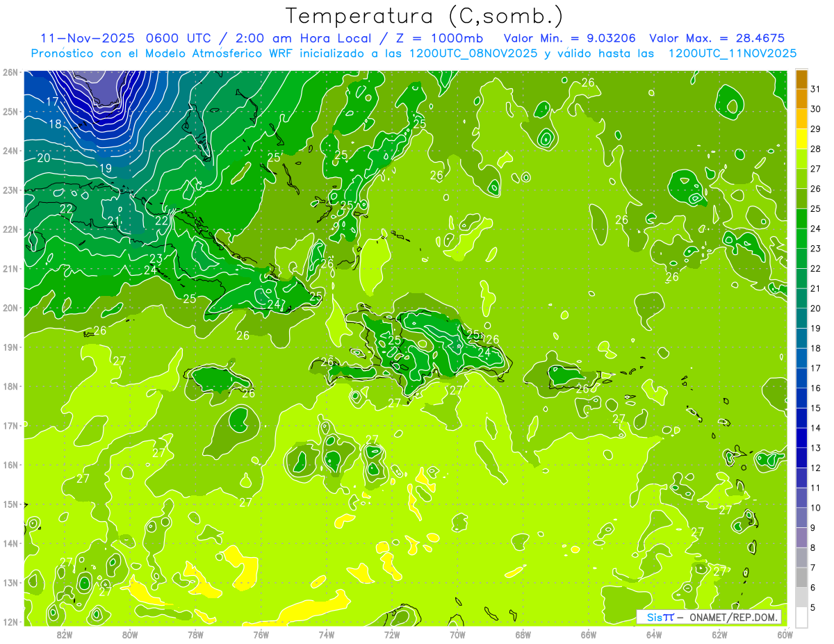This screenshot has width=834, height=644.
Task: Click the '20' contour label on the map
Action: pos(44,158)
